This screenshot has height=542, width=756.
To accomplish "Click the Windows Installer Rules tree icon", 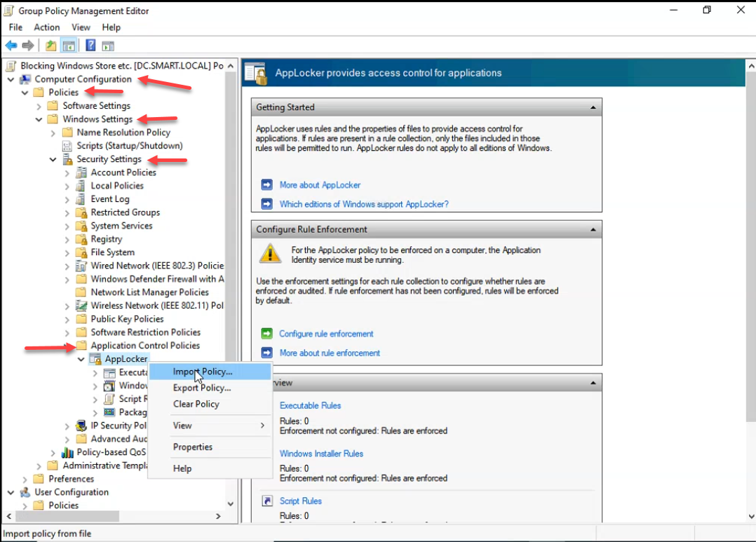I will click(109, 386).
